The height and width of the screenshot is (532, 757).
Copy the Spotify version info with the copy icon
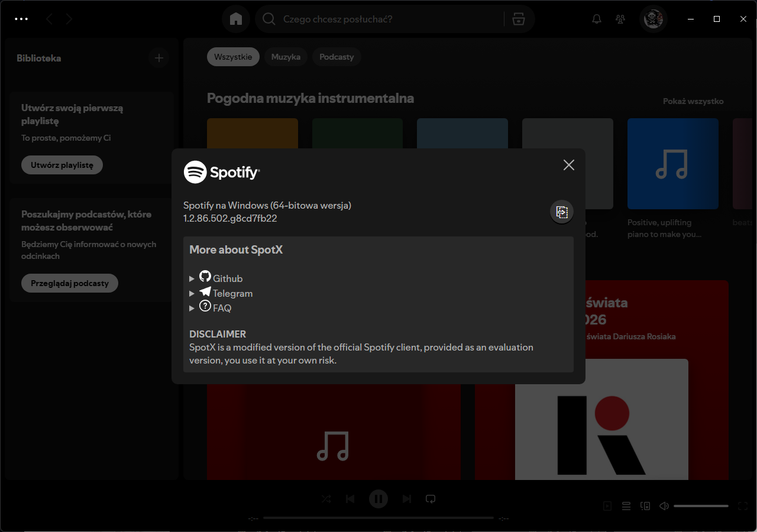[x=562, y=212]
